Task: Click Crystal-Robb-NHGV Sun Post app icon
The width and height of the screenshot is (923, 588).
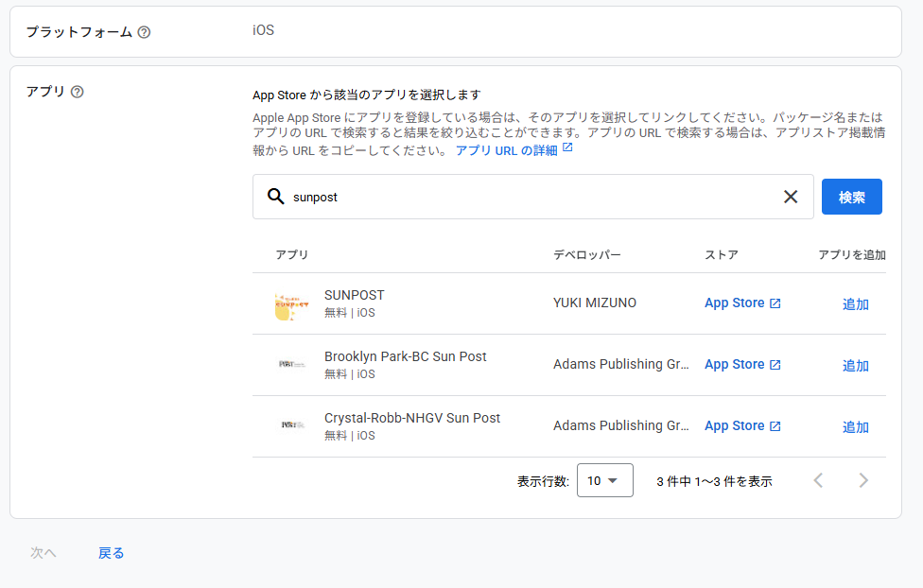Action: 292,425
